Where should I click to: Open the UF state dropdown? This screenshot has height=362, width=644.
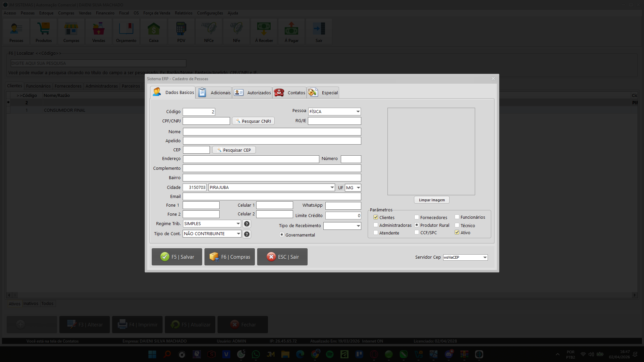pos(358,188)
